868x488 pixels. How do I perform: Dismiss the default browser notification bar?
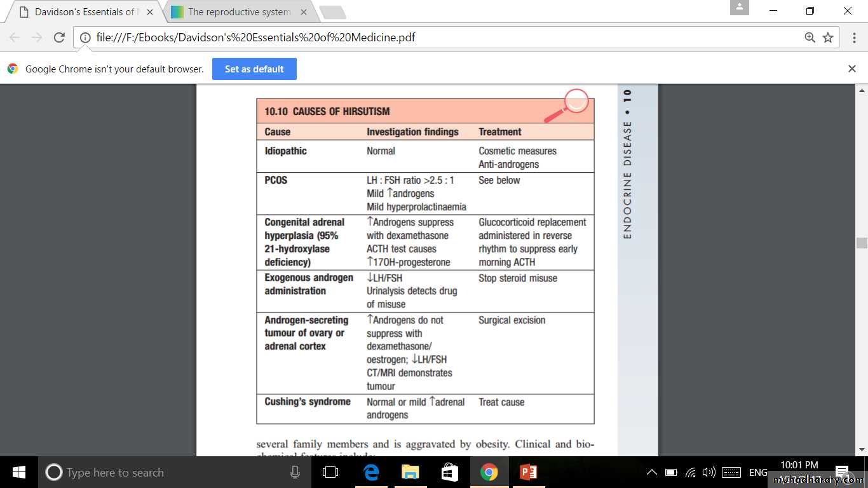click(x=852, y=69)
